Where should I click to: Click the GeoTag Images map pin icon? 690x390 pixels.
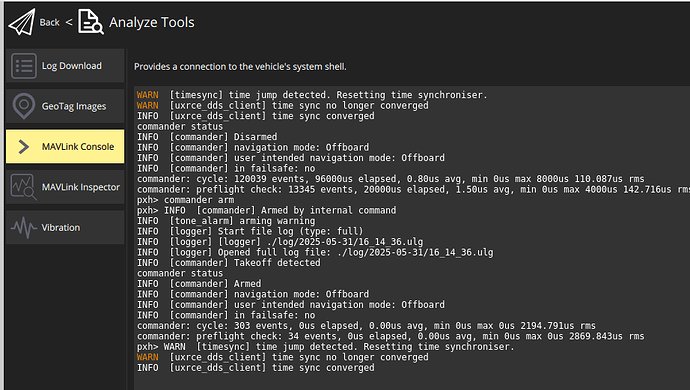24,106
